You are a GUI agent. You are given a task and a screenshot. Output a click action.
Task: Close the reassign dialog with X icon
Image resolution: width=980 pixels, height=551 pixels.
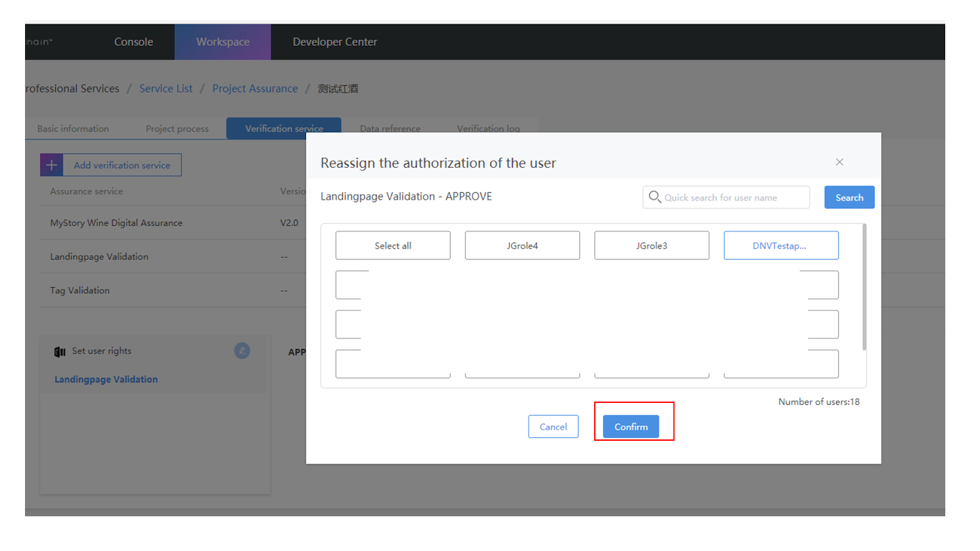[x=840, y=162]
